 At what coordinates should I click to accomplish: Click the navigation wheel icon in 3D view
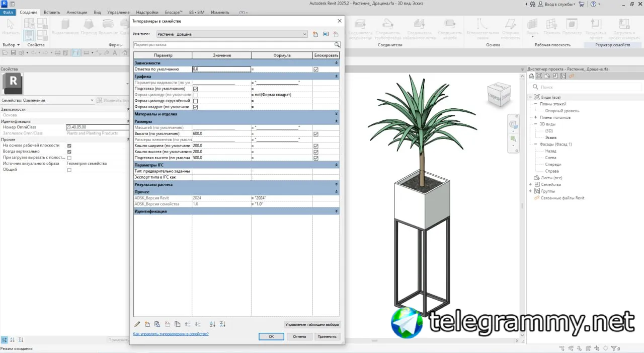[x=513, y=124]
